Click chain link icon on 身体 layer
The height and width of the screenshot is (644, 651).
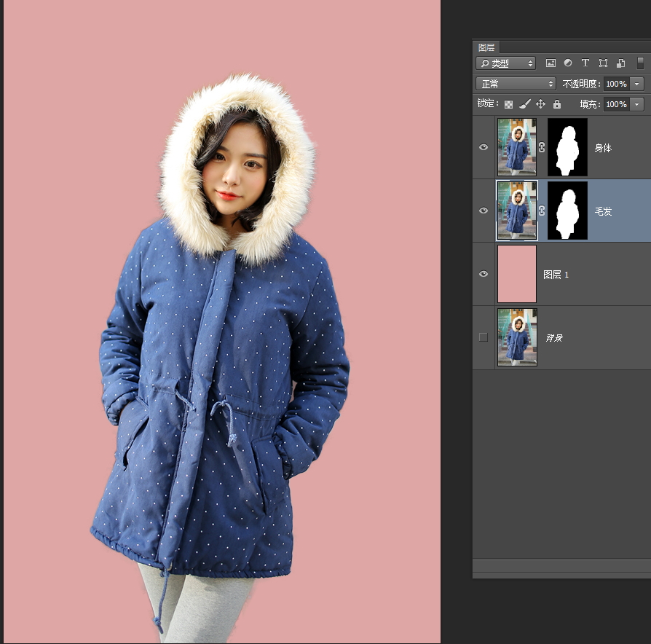pyautogui.click(x=542, y=147)
